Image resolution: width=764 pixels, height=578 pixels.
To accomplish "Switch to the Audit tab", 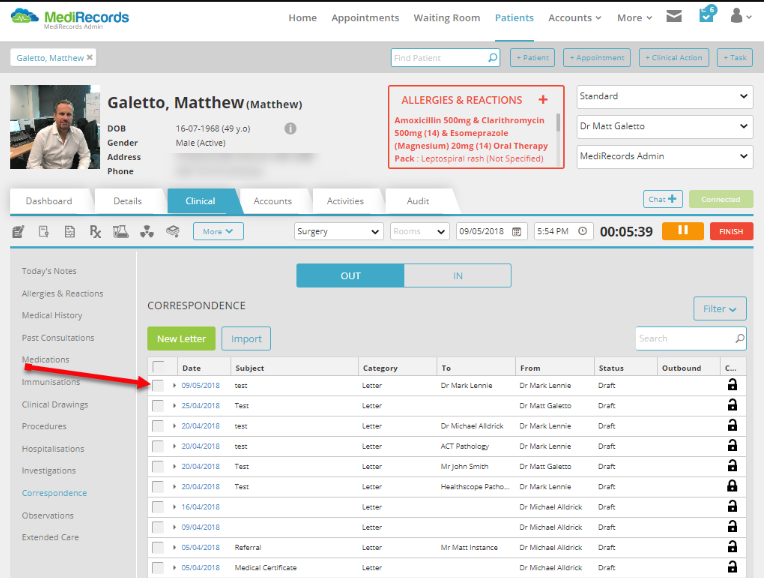I will [418, 201].
